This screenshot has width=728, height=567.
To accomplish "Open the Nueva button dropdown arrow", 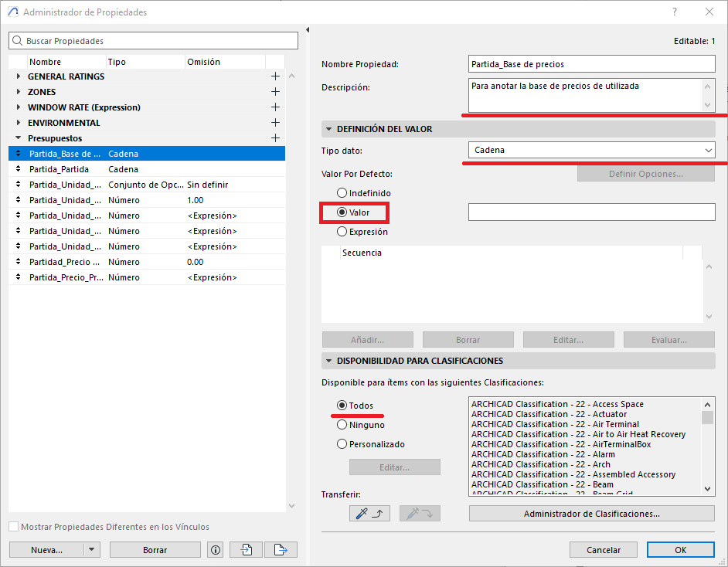I will [92, 550].
